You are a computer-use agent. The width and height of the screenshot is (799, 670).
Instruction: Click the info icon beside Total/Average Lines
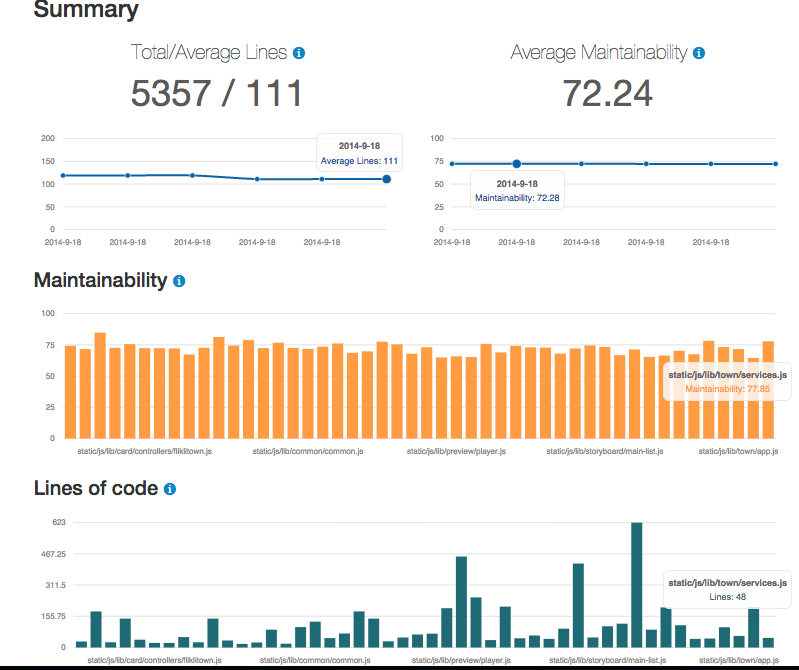(299, 53)
